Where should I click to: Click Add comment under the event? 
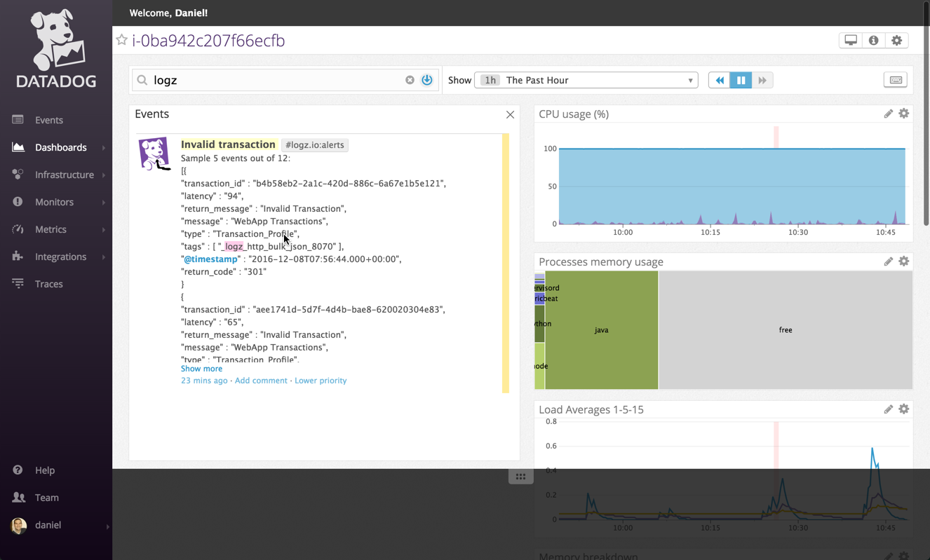(x=261, y=381)
